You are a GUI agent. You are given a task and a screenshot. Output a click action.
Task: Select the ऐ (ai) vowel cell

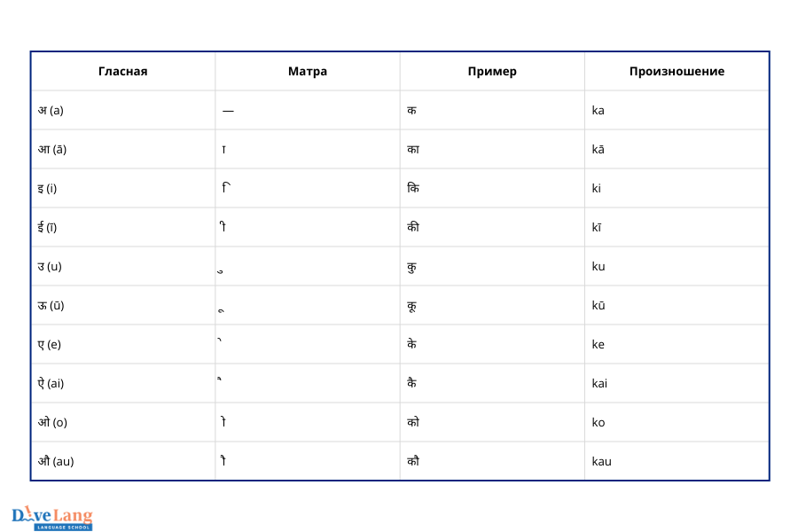123,383
